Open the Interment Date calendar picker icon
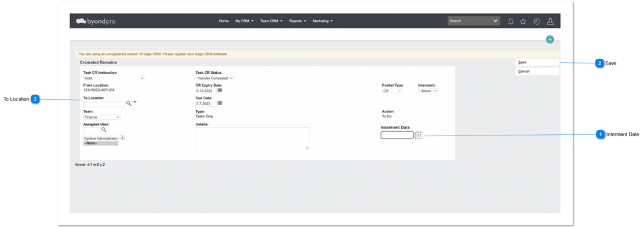This screenshot has height=228, width=644. [419, 135]
